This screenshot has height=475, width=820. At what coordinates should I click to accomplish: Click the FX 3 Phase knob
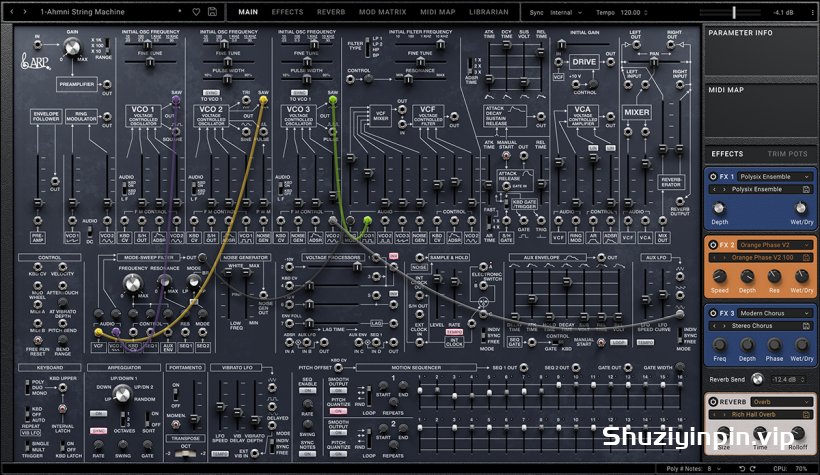point(774,344)
